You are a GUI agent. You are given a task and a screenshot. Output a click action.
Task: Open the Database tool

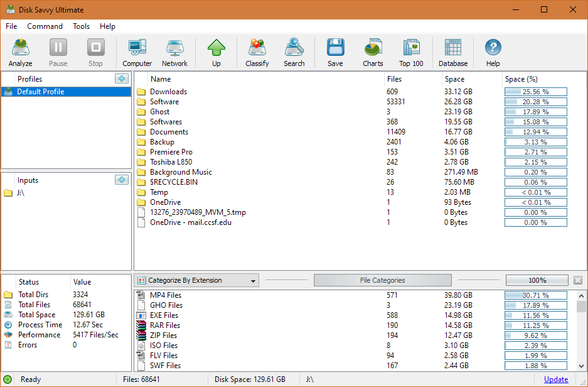(453, 53)
